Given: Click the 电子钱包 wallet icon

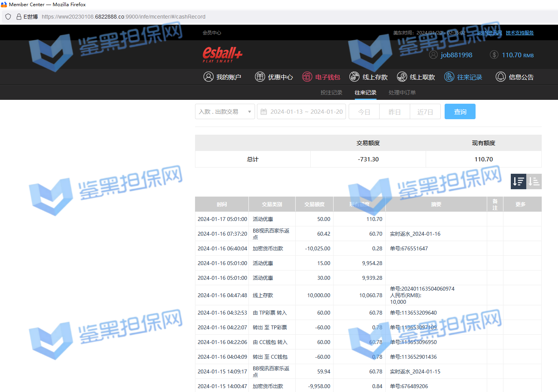Looking at the screenshot, I should tap(307, 77).
